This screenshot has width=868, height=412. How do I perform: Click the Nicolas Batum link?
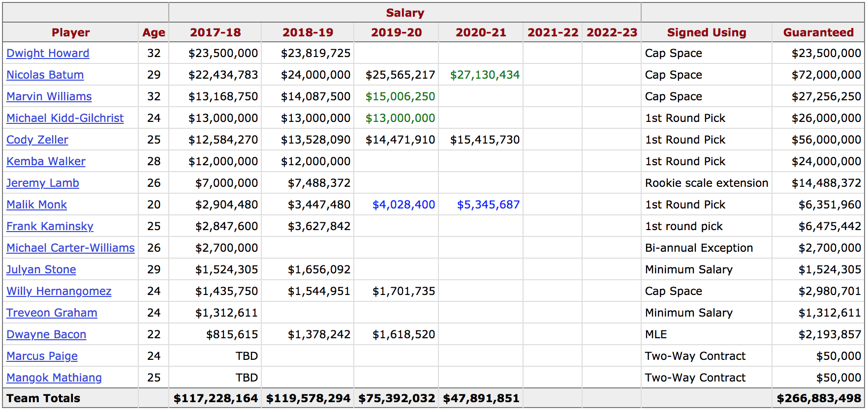45,75
